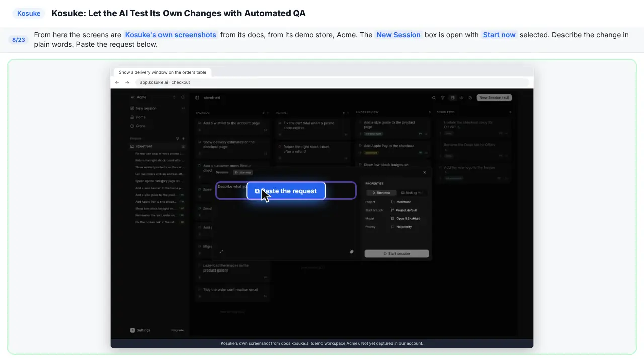Image resolution: width=644 pixels, height=362 pixels.
Task: Open 'Fix the cart total' active card
Action: pos(312,128)
